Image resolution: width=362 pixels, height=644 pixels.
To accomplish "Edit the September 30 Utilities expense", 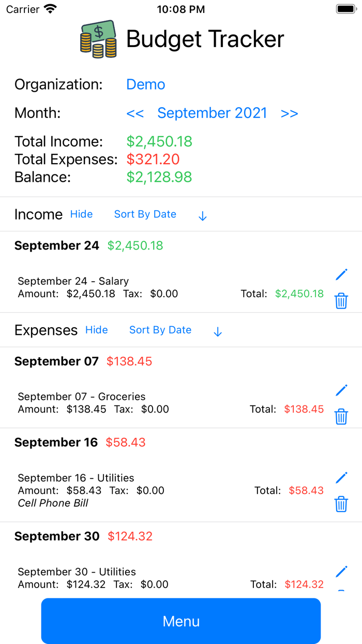I will coord(341,572).
